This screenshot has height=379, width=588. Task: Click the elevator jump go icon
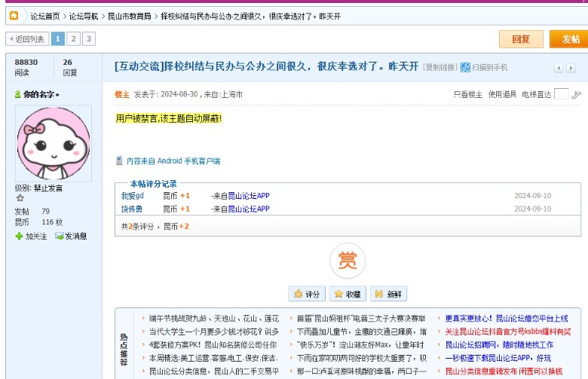[577, 95]
